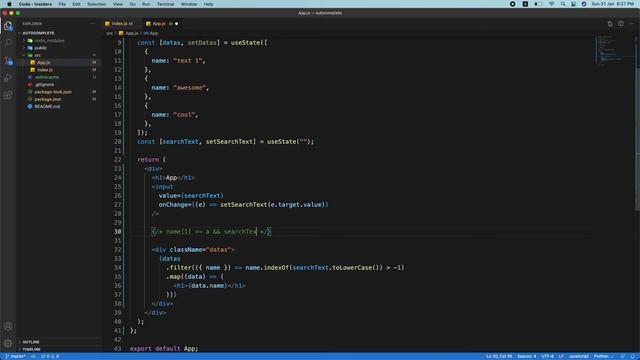Open .eslintcache file in explorer

pos(47,77)
